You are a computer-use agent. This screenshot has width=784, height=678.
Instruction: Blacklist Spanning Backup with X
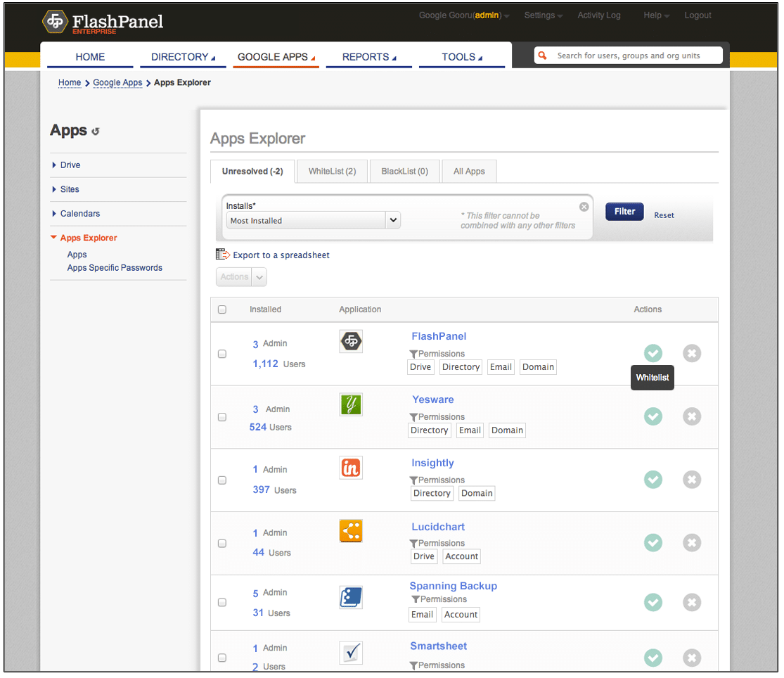point(692,603)
